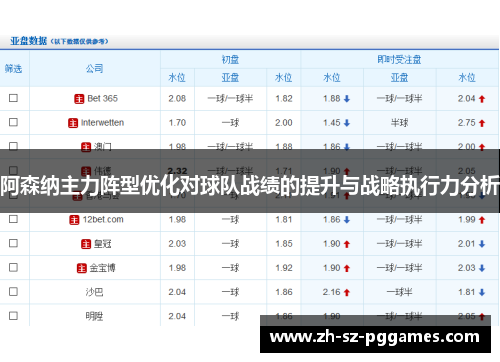The height and width of the screenshot is (362, 500).
Task: Select the 一球半 live handicap in 沙巴 row
Action: (399, 292)
